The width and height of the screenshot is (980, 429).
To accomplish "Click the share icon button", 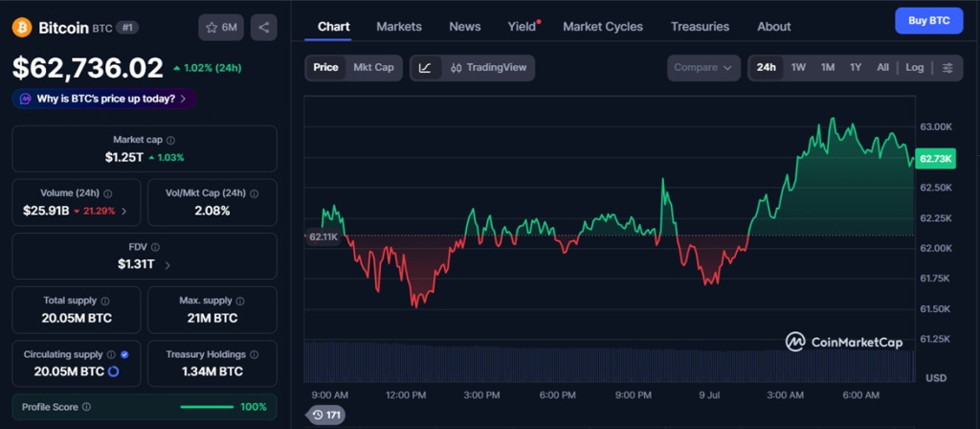I will [264, 28].
